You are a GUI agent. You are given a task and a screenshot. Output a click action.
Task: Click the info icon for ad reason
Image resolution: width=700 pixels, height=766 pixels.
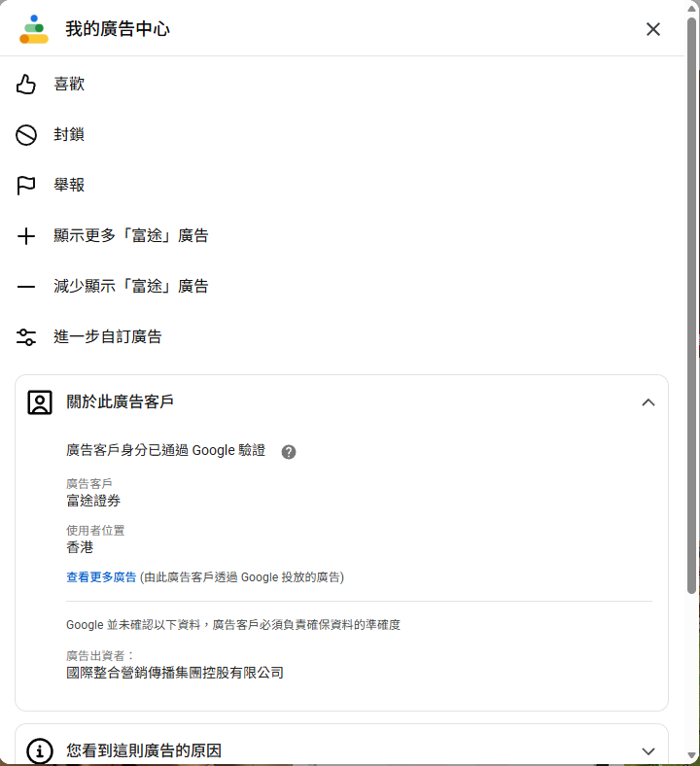click(40, 750)
